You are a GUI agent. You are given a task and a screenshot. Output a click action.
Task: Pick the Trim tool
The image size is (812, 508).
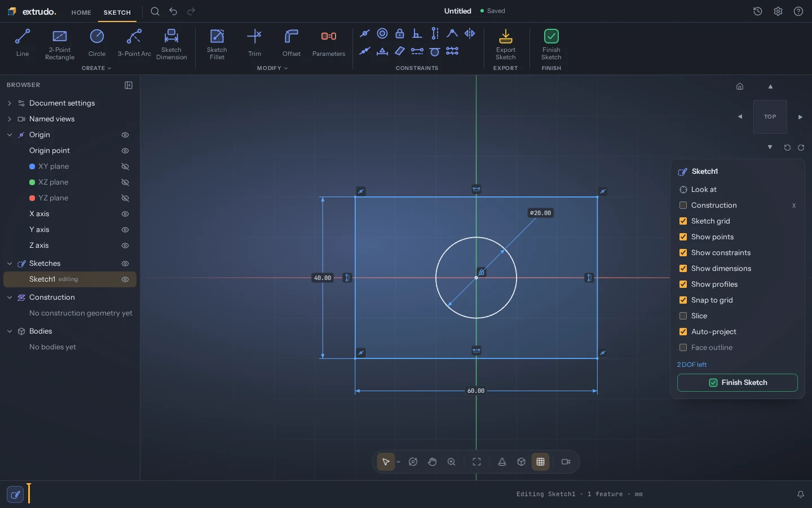[x=255, y=43]
